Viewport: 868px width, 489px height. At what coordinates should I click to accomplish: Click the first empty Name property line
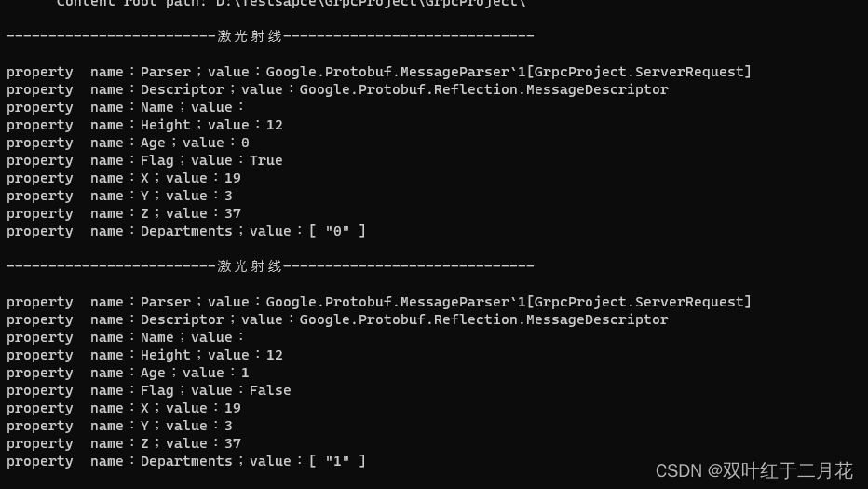coord(126,107)
